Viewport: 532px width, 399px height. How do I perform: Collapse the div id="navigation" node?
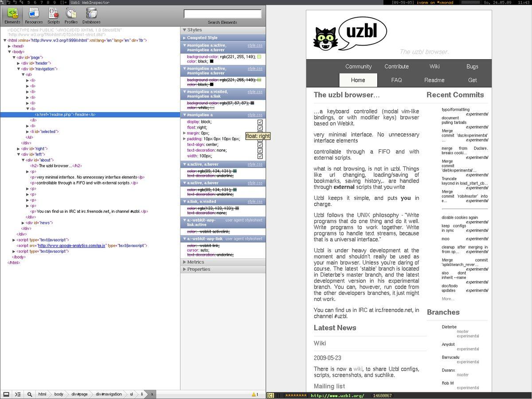point(19,69)
